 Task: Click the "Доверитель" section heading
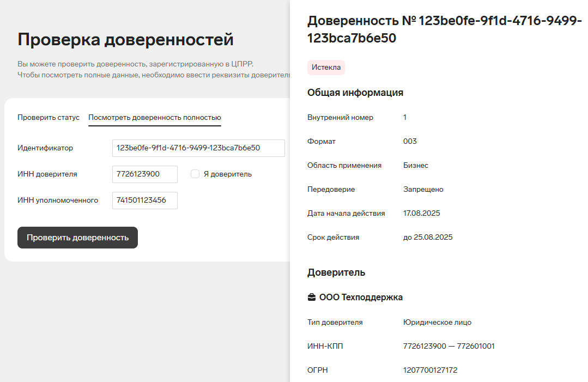[336, 272]
